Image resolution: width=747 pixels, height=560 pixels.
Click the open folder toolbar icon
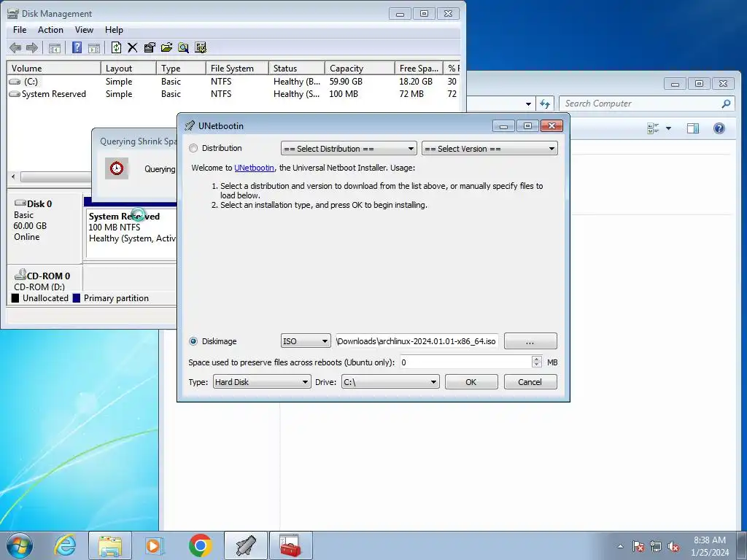click(166, 47)
